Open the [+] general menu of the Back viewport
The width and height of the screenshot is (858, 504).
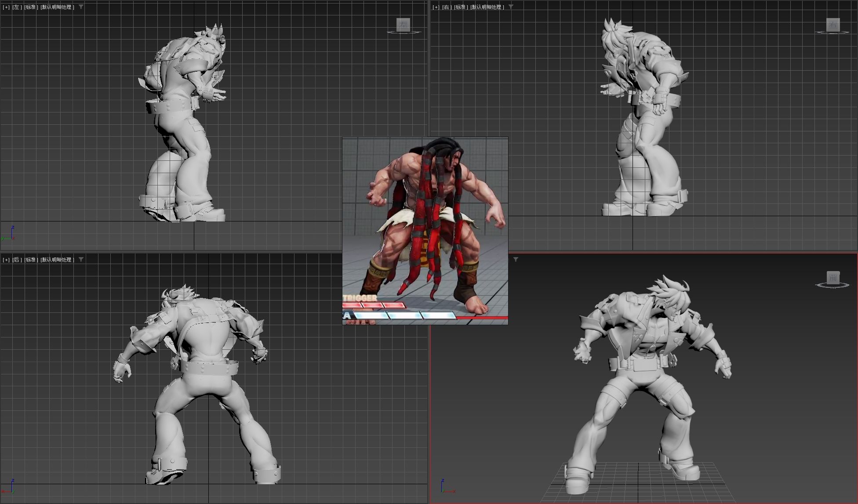(6, 260)
